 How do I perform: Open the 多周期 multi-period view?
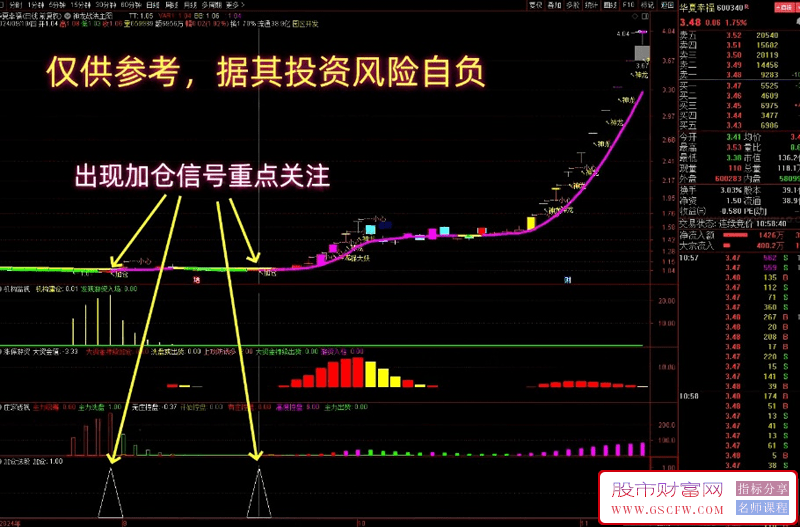click(x=212, y=5)
